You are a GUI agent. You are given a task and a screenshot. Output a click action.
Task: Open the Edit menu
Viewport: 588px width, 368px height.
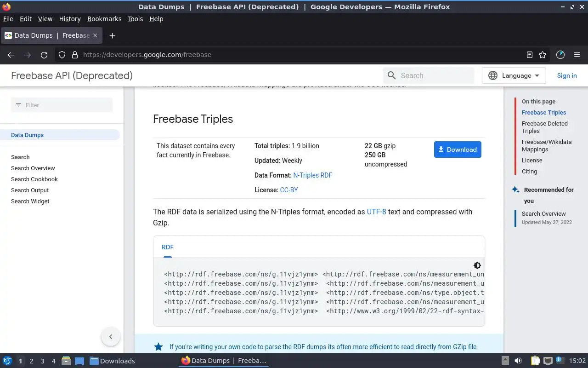click(x=26, y=19)
